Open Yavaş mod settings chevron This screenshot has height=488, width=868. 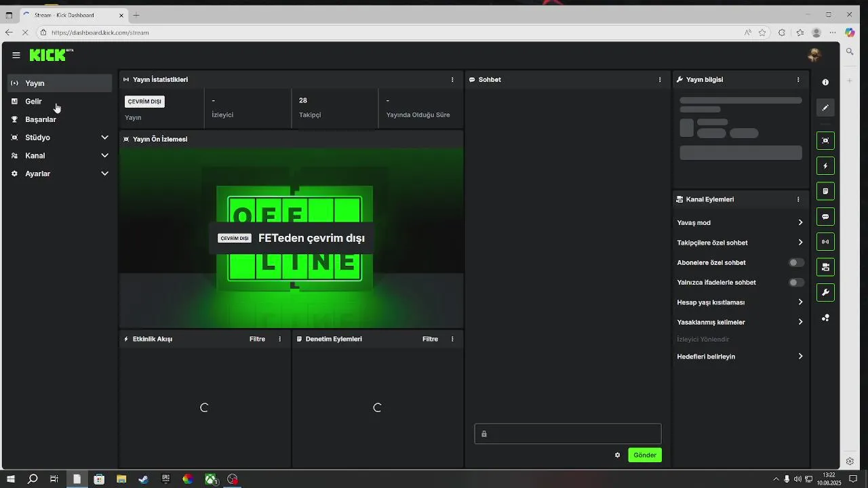800,222
